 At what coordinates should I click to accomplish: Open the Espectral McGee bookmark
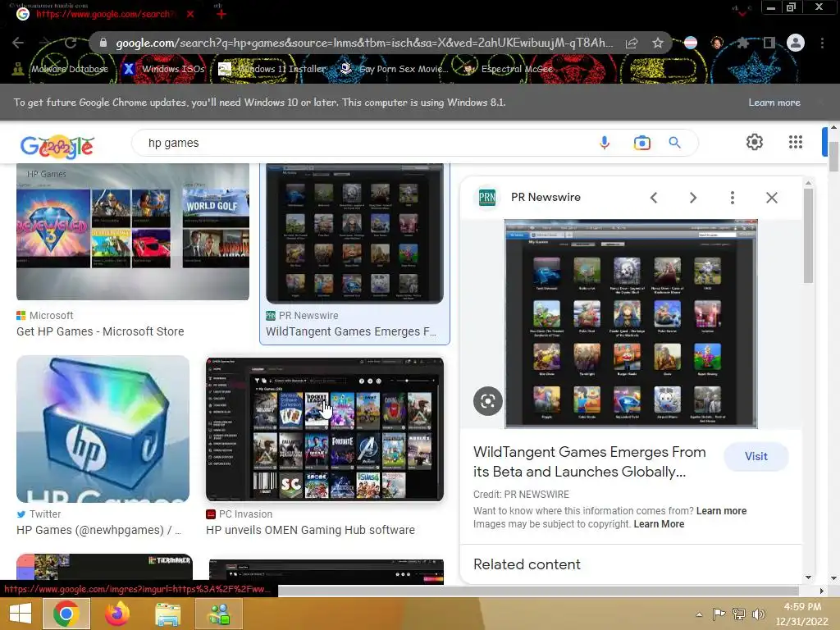507,69
